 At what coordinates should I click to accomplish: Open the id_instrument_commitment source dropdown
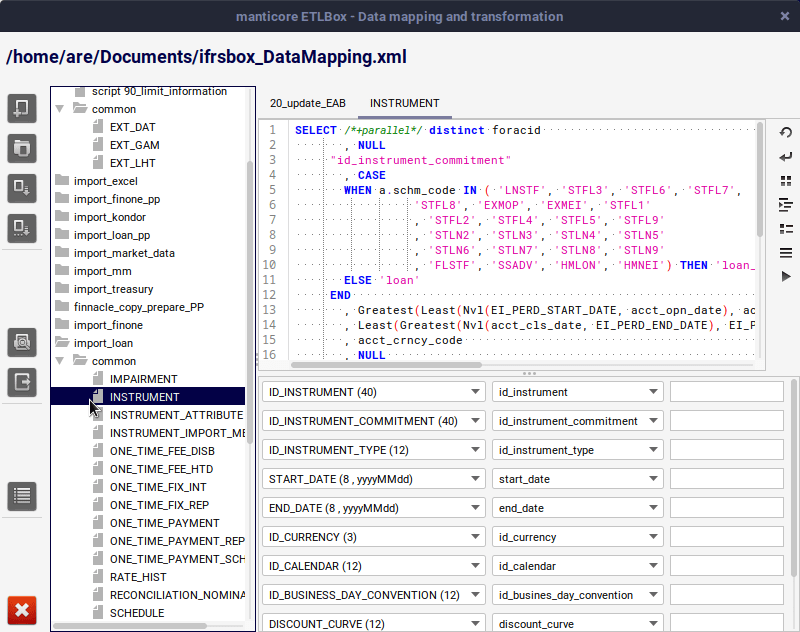(x=578, y=421)
